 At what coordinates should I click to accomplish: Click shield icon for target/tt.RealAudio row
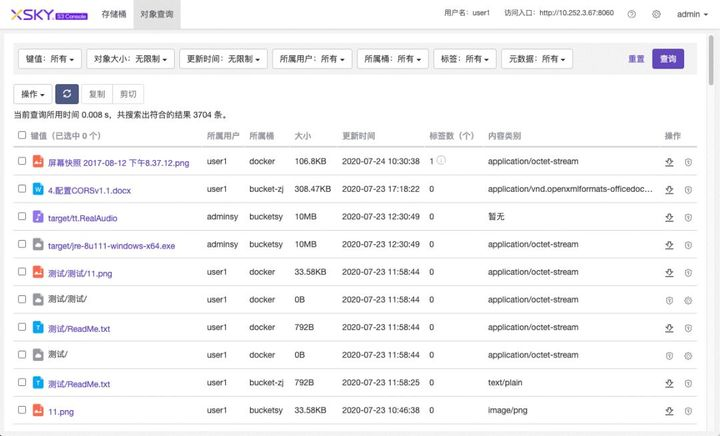click(x=688, y=216)
